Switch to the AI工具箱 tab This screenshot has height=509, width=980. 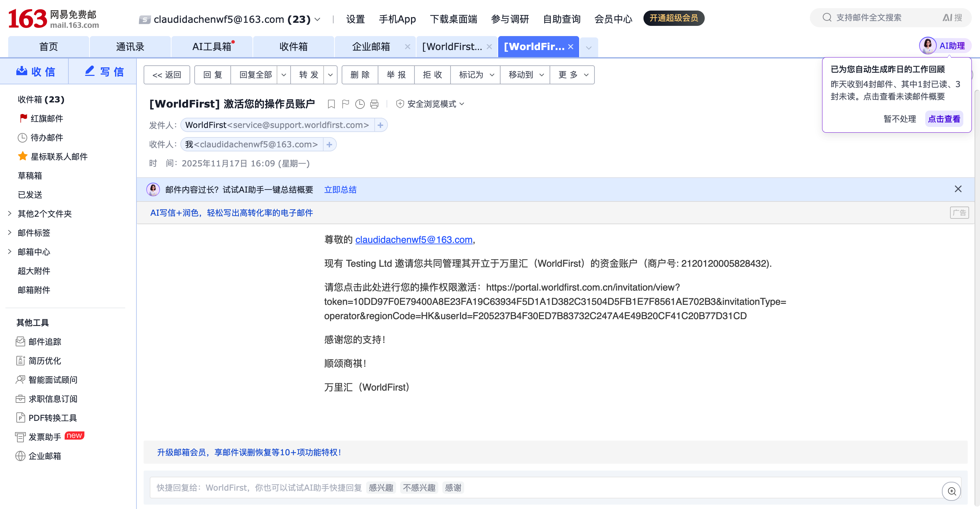212,46
